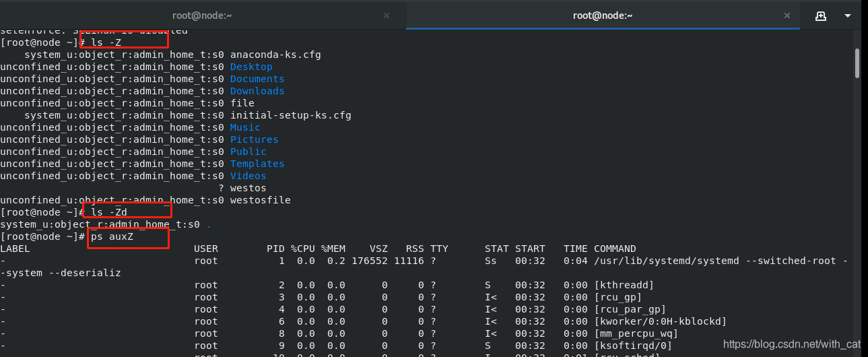This screenshot has height=357, width=868.
Task: Click the START column header
Action: click(x=530, y=249)
